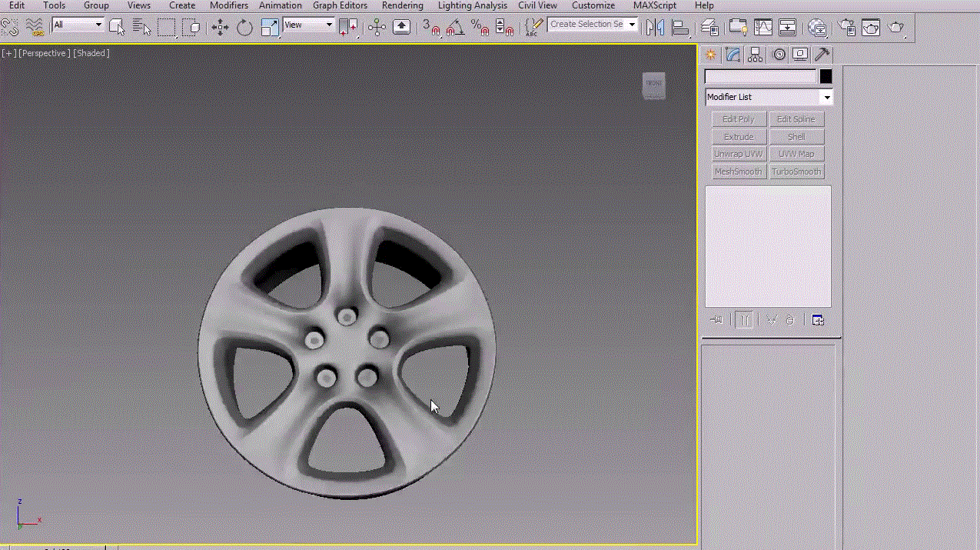Open the Customize menu
The width and height of the screenshot is (980, 550).
coord(593,5)
